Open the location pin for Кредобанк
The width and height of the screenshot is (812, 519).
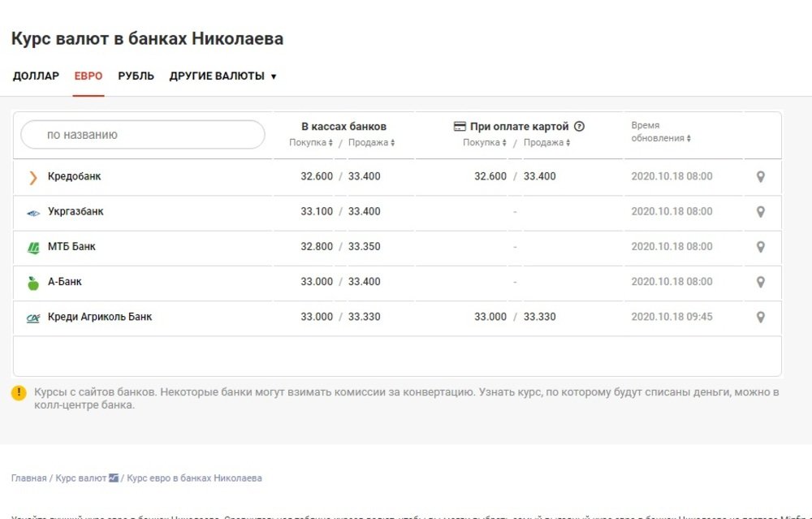(760, 176)
